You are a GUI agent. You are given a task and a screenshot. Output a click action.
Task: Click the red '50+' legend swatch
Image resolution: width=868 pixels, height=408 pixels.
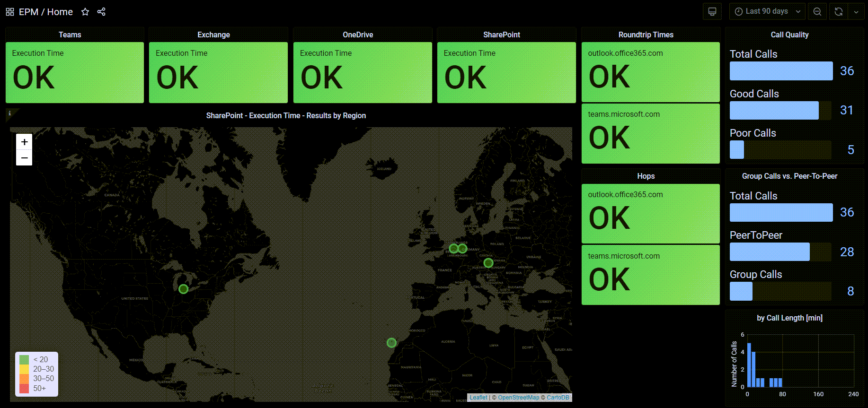point(24,388)
